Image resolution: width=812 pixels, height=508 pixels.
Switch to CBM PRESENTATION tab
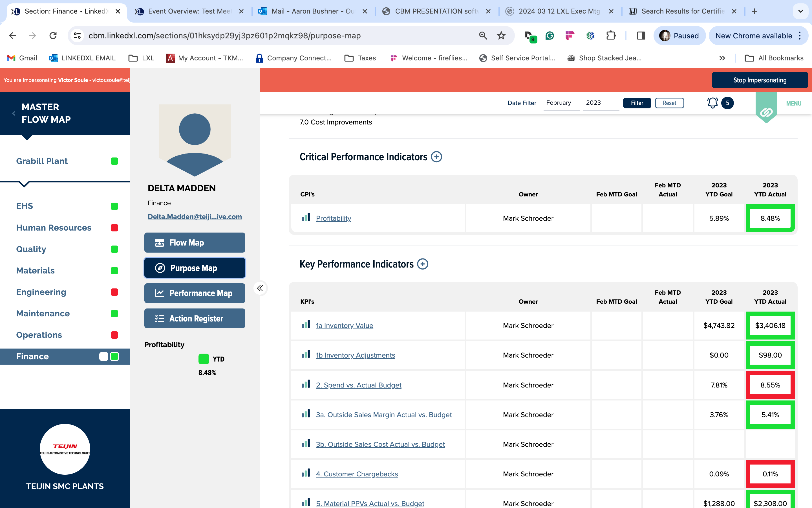[x=436, y=11]
